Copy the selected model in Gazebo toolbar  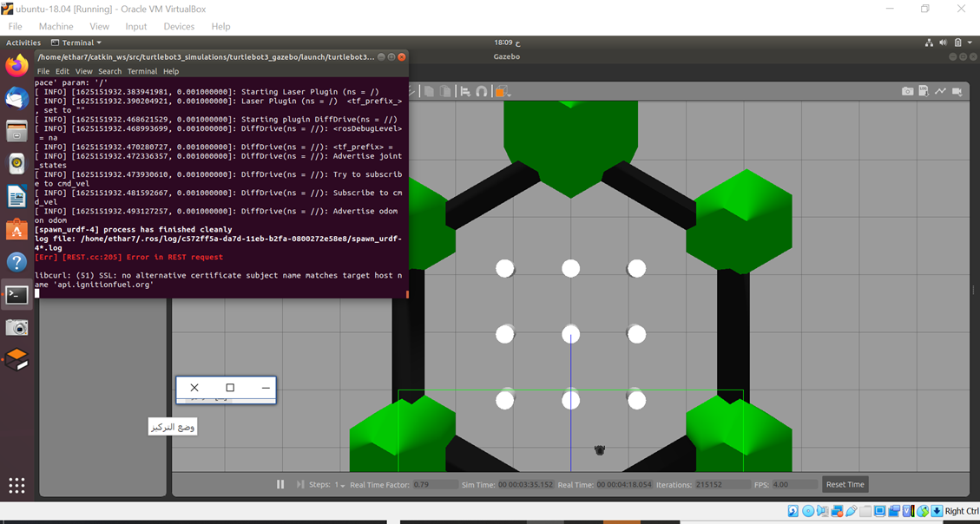(428, 89)
